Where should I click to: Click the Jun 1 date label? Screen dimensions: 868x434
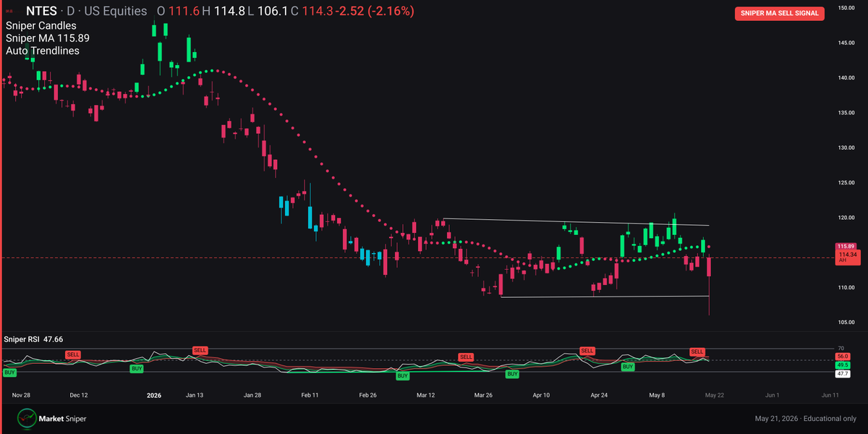tap(773, 396)
